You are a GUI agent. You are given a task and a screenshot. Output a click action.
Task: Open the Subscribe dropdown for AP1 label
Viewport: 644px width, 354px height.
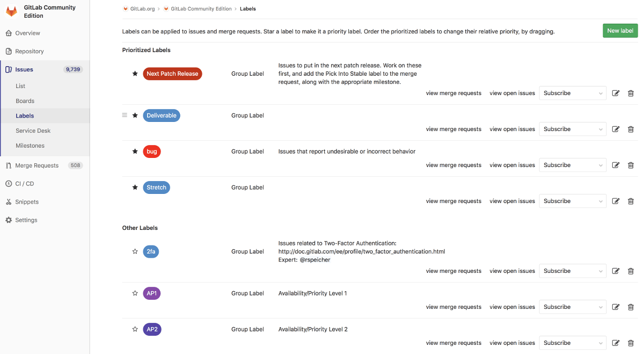(572, 307)
